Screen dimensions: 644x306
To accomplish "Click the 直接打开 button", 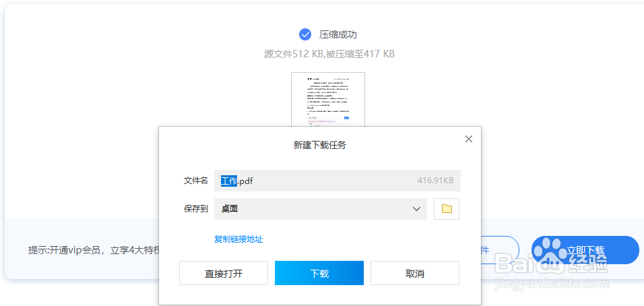I will (x=224, y=273).
